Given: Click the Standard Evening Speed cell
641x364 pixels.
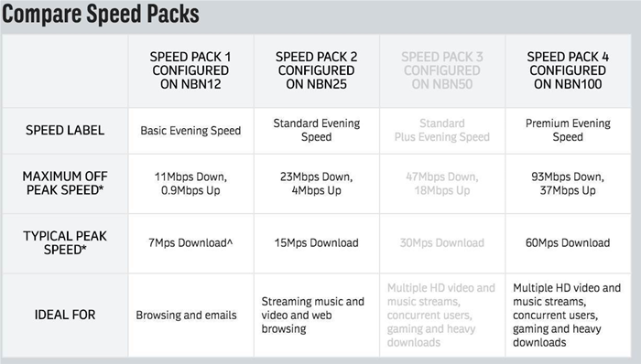Looking at the screenshot, I should [x=317, y=130].
